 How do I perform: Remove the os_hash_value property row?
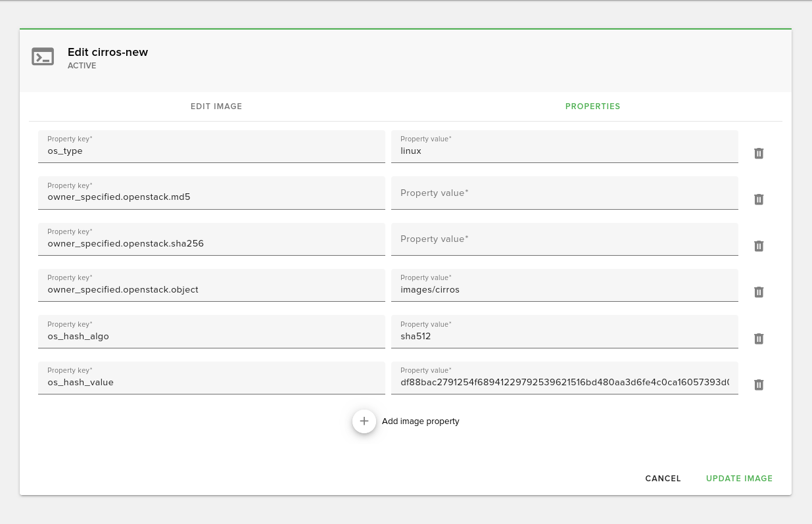[x=758, y=385]
